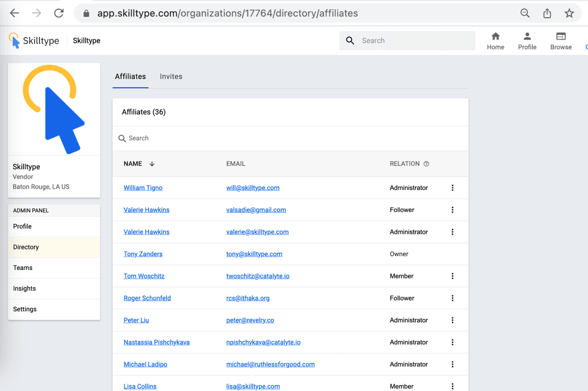The width and height of the screenshot is (588, 391).
Task: Open the options menu for Lisa Collins
Action: [452, 386]
